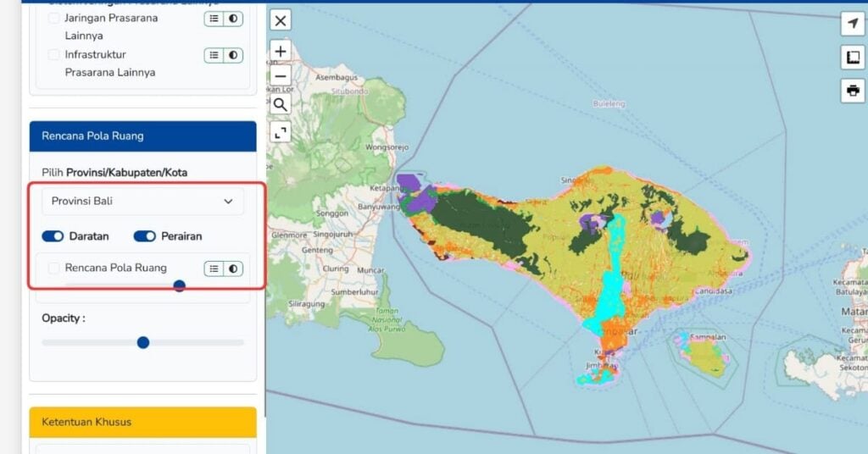
Task: Zoom in on the map with plus button
Action: [x=281, y=52]
